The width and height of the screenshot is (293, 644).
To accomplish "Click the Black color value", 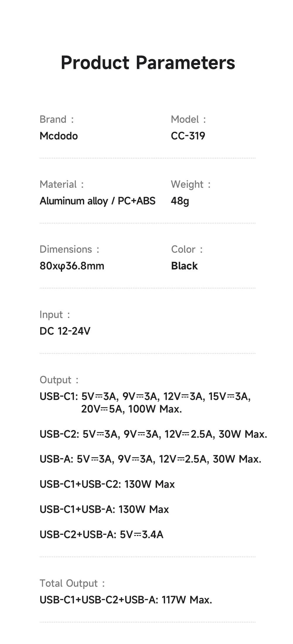I will 184,266.
